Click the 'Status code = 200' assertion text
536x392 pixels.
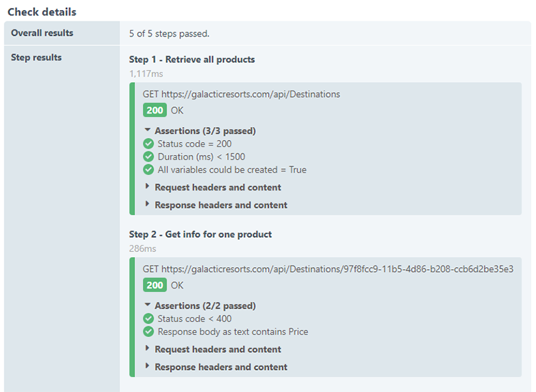point(194,144)
